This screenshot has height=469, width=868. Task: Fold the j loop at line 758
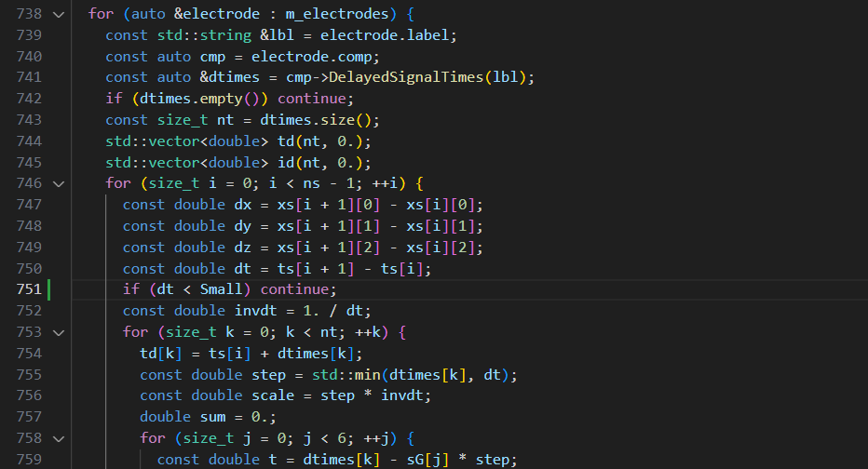click(60, 438)
